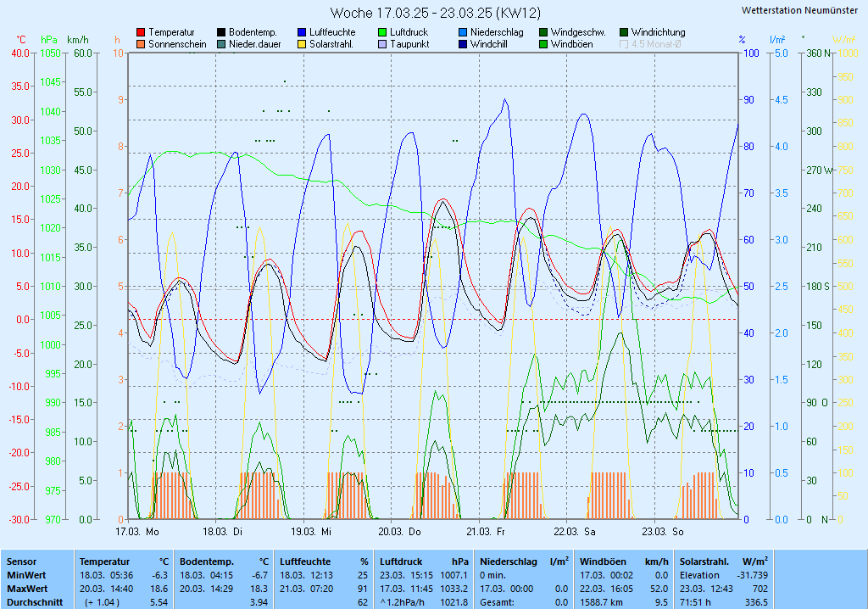868x609 pixels.
Task: Click the Gesamt: label in Niederschlag column
Action: (x=497, y=602)
